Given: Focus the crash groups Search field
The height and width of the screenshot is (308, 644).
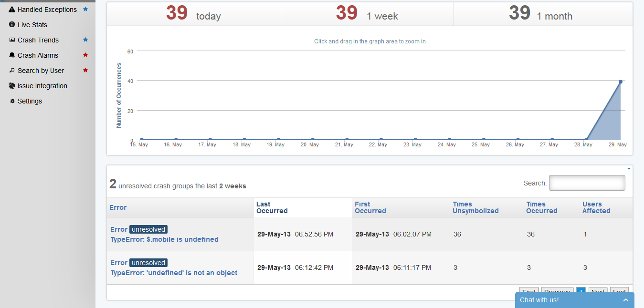Looking at the screenshot, I should pos(587,183).
